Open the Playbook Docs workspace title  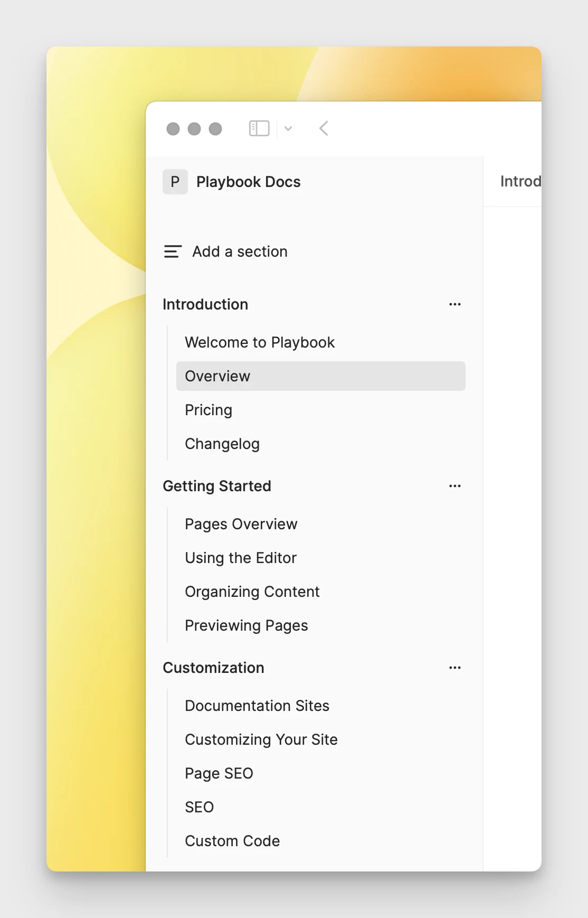click(248, 182)
